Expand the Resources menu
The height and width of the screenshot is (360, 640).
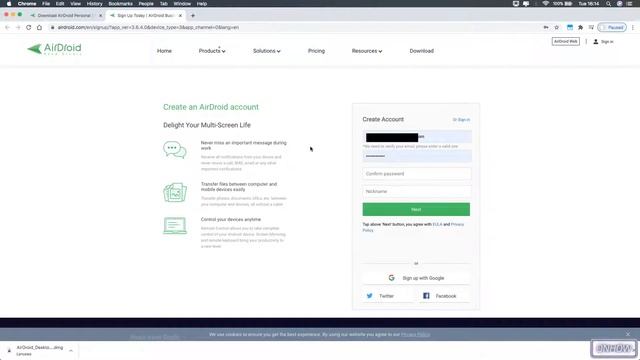[x=367, y=51]
